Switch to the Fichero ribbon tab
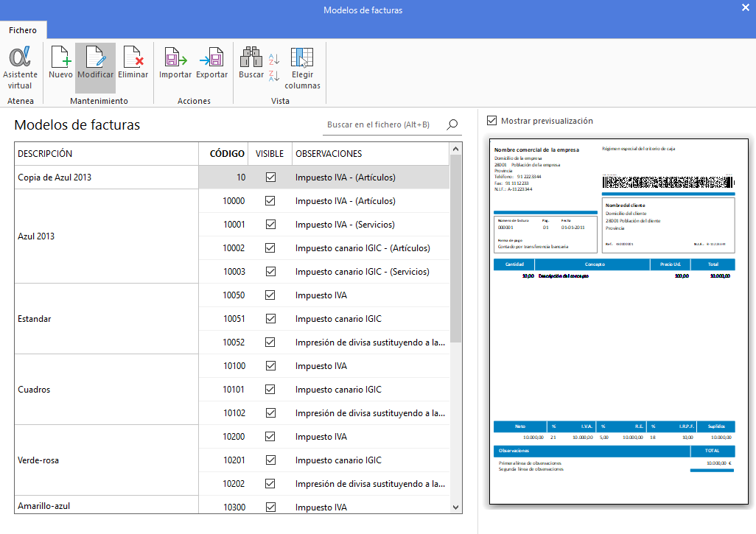The width and height of the screenshot is (756, 534). click(x=23, y=30)
